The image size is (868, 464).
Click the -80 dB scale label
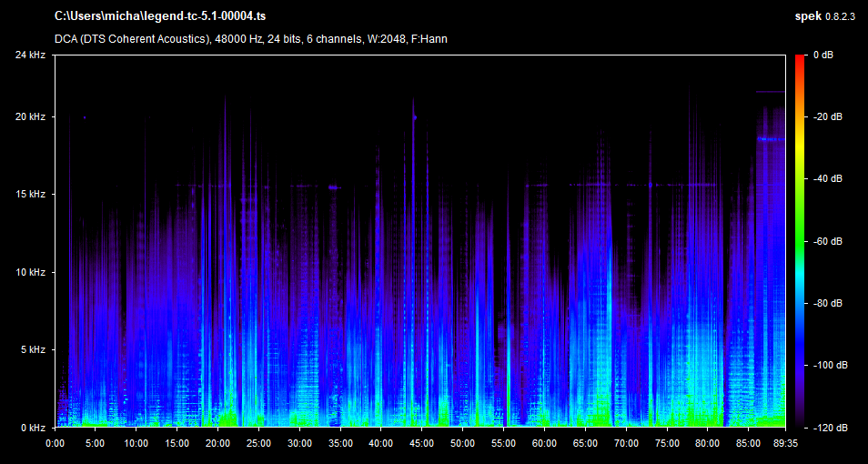point(827,303)
